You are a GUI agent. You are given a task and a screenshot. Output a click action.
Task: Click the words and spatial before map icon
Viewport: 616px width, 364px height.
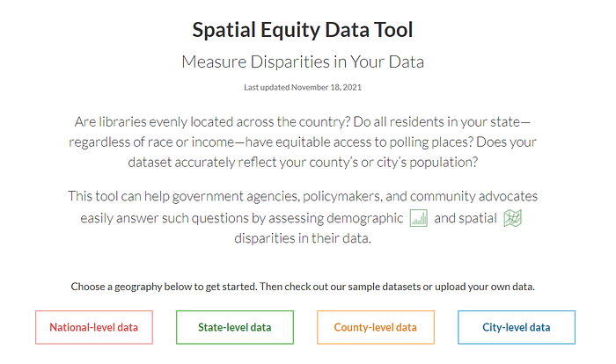click(466, 218)
